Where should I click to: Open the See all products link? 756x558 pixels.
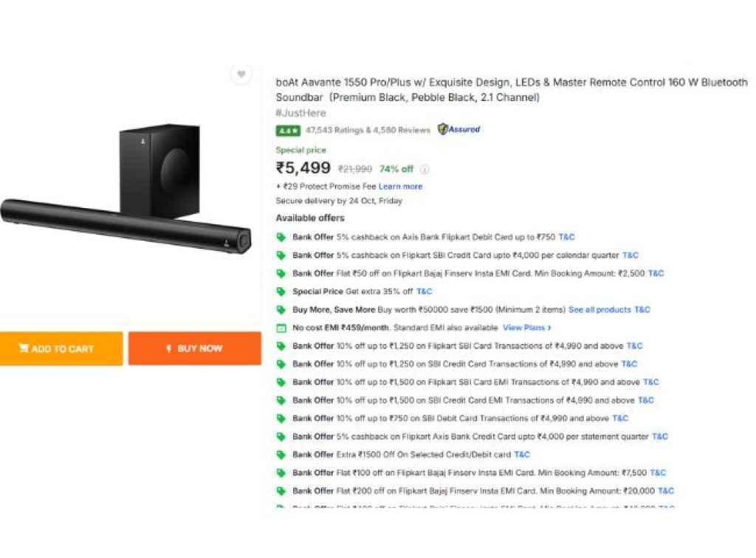(x=599, y=310)
